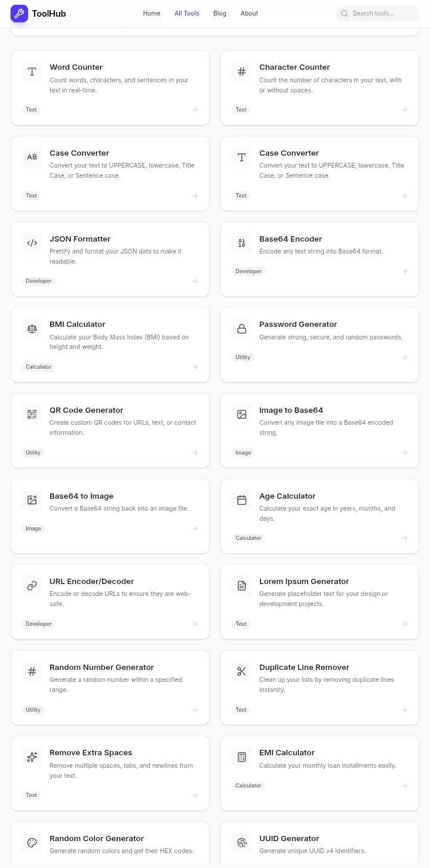430x868 pixels.
Task: Select the JSON Formatter code icon
Action: pyautogui.click(x=32, y=243)
